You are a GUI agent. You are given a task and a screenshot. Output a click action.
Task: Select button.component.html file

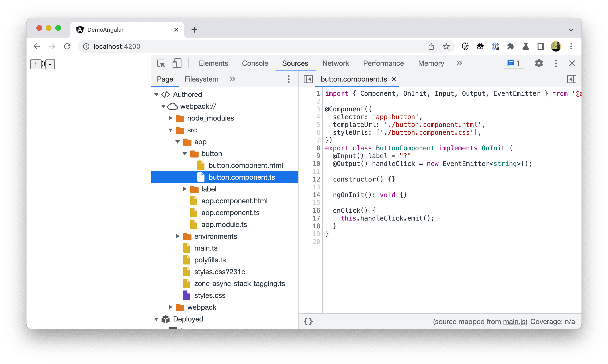coord(246,165)
